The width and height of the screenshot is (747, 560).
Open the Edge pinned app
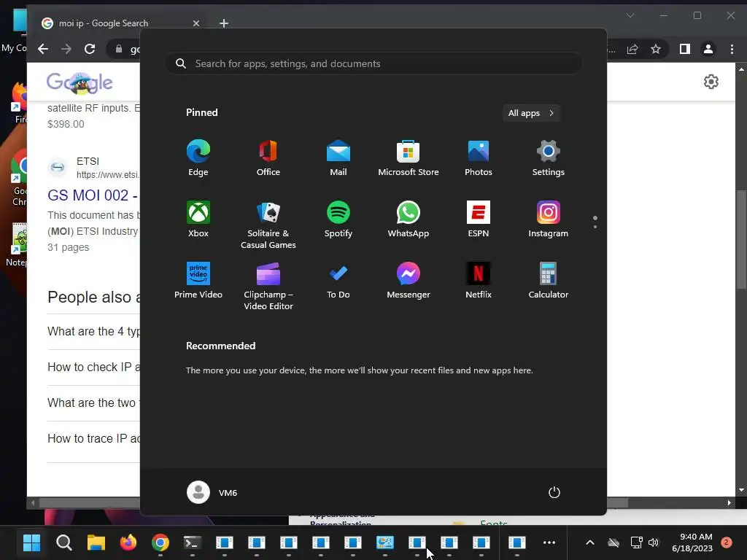(x=198, y=158)
